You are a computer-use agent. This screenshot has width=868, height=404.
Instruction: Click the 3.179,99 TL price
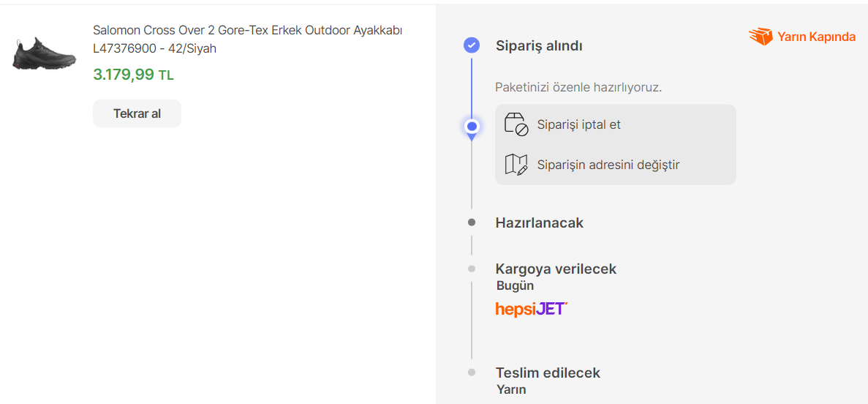coord(133,75)
